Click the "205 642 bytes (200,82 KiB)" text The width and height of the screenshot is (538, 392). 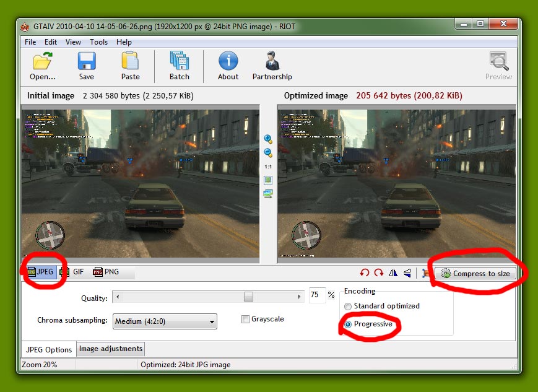coord(409,95)
